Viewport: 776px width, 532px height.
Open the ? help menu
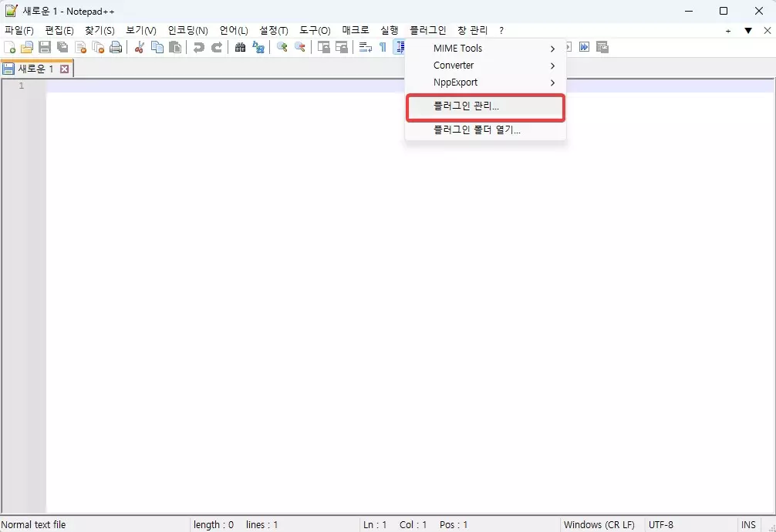(501, 31)
